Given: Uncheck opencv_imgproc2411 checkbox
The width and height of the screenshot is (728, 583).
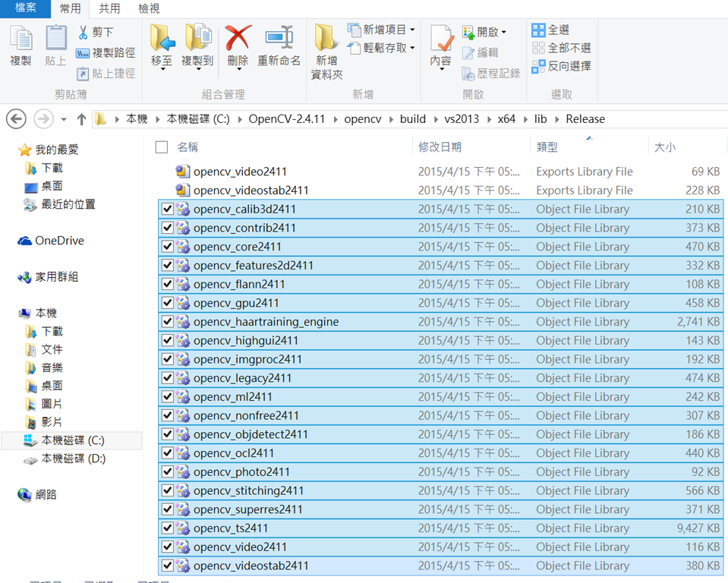Looking at the screenshot, I should point(168,359).
